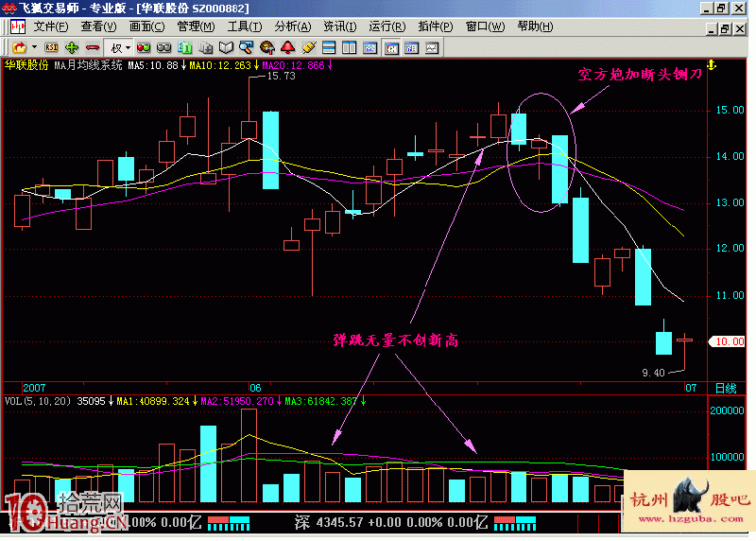Click the 07 month marker on time axis
756x541 pixels.
pos(691,388)
